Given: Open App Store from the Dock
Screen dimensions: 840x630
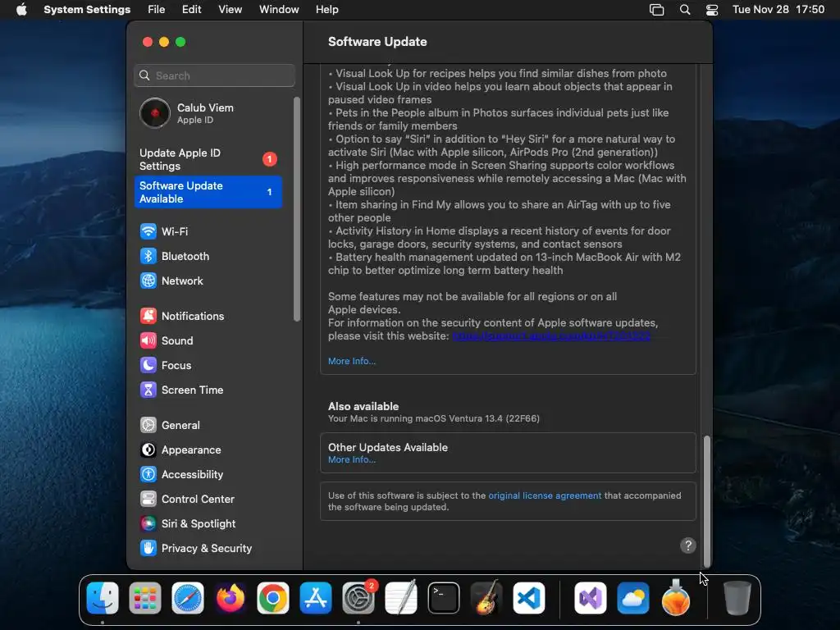Looking at the screenshot, I should [316, 598].
